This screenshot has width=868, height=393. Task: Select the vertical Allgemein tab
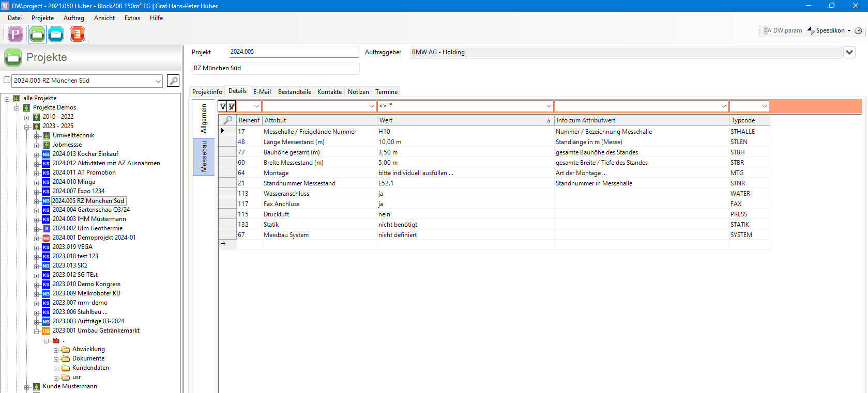pyautogui.click(x=204, y=119)
